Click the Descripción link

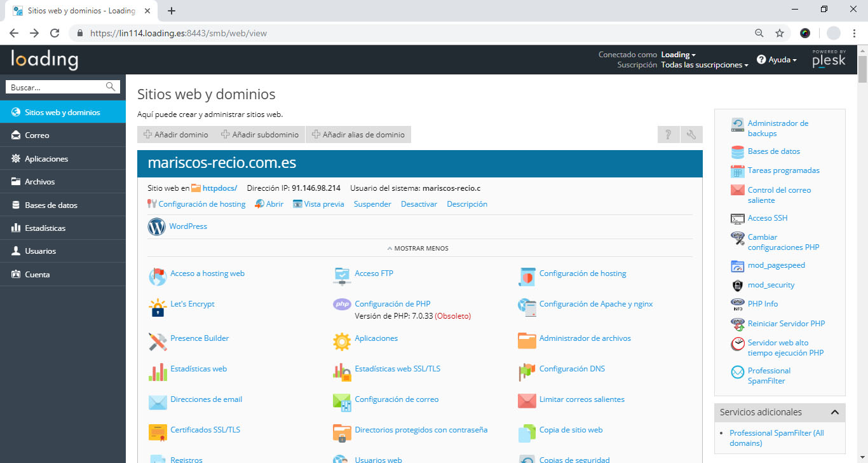click(x=467, y=204)
